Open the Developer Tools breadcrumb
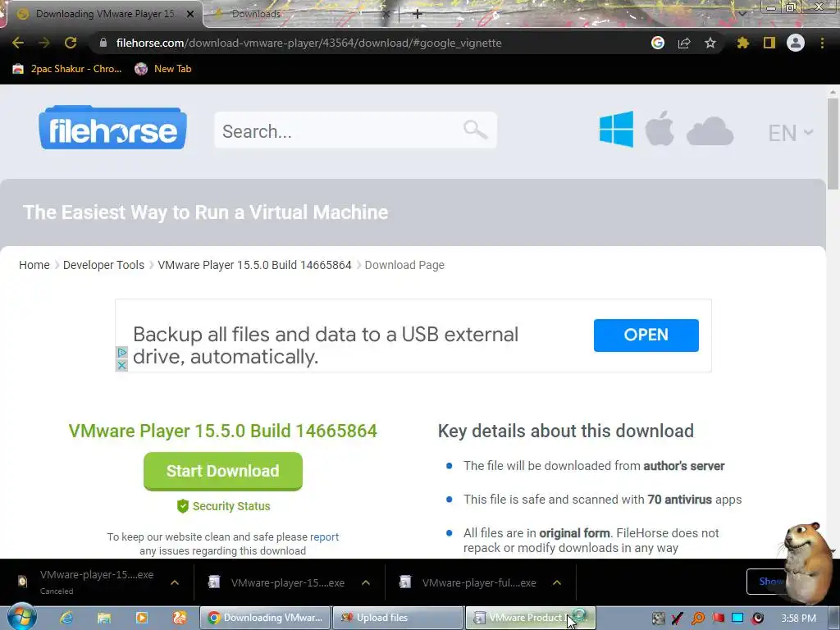The image size is (840, 630). [103, 265]
